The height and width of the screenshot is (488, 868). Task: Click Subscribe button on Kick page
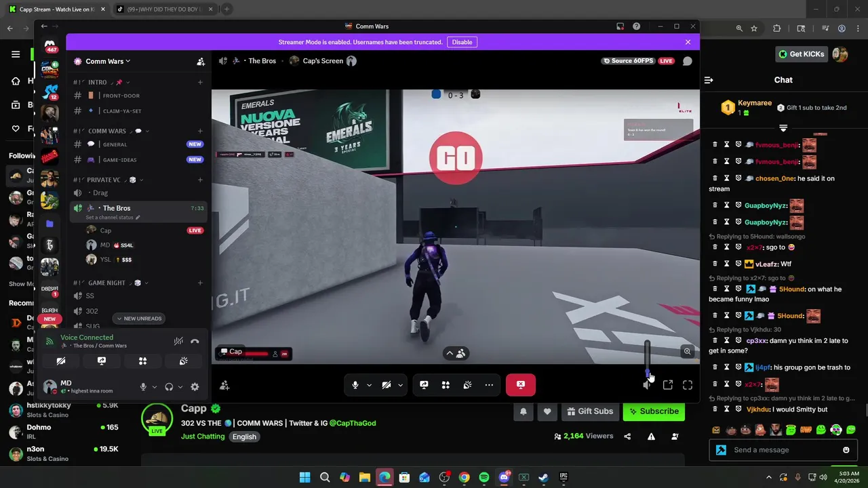point(654,411)
